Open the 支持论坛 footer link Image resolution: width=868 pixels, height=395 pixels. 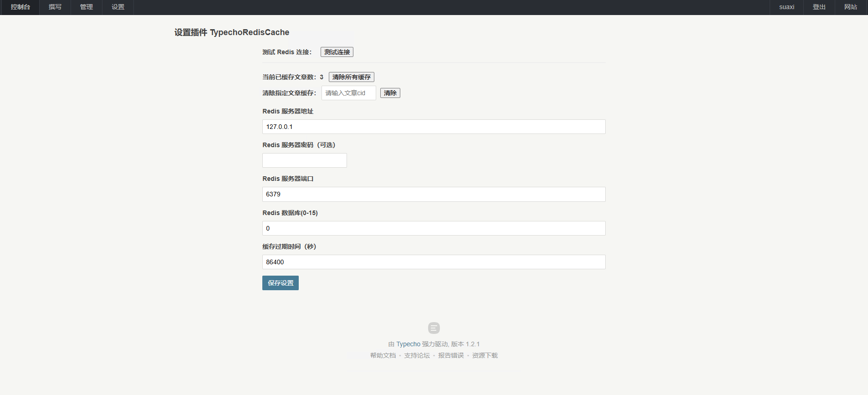(417, 355)
